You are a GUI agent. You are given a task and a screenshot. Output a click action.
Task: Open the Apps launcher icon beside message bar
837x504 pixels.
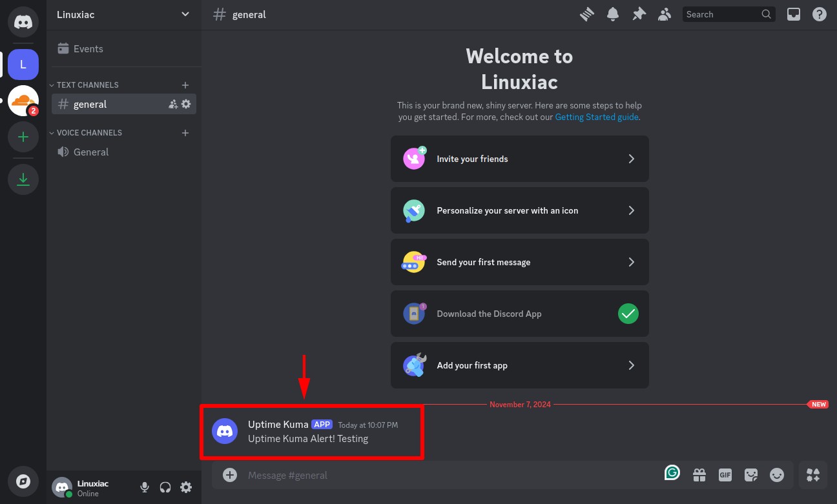click(813, 475)
